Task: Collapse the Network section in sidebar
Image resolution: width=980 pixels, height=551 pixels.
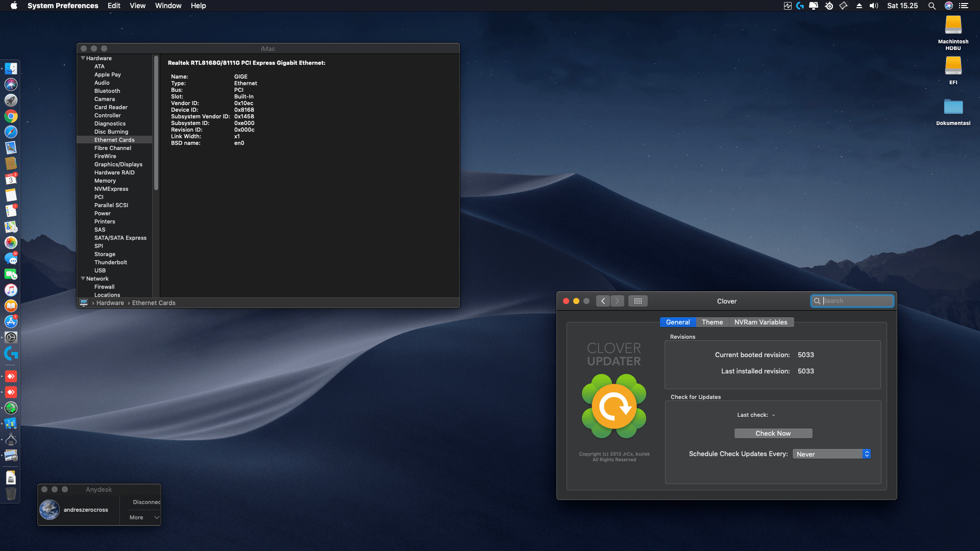Action: pyautogui.click(x=83, y=279)
